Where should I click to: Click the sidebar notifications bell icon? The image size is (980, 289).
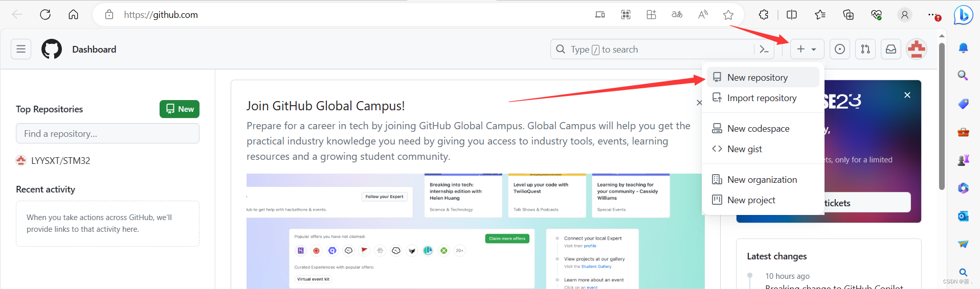(x=963, y=48)
